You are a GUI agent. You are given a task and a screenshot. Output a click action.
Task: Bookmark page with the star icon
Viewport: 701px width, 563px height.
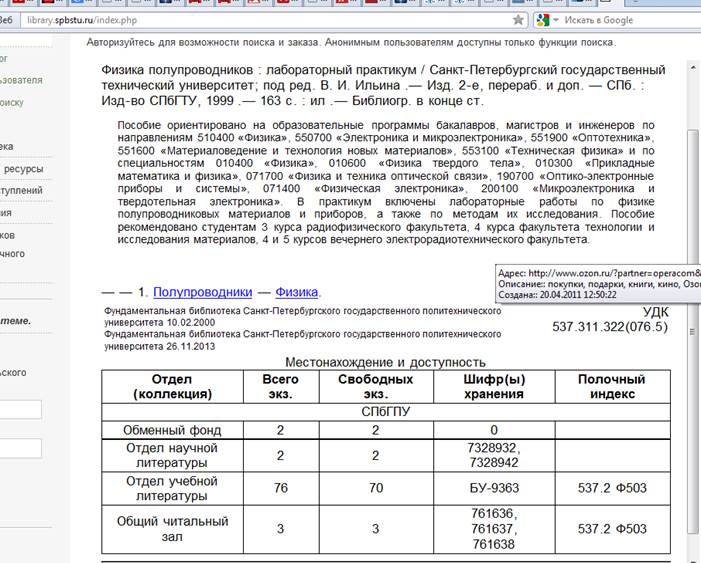(x=518, y=20)
